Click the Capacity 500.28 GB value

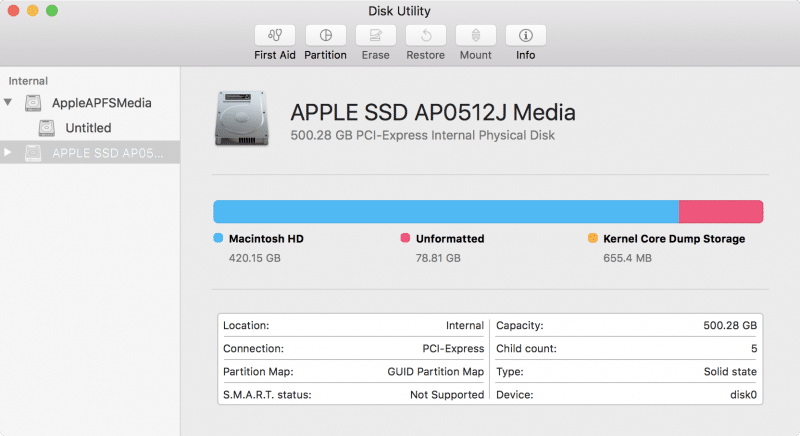point(730,325)
